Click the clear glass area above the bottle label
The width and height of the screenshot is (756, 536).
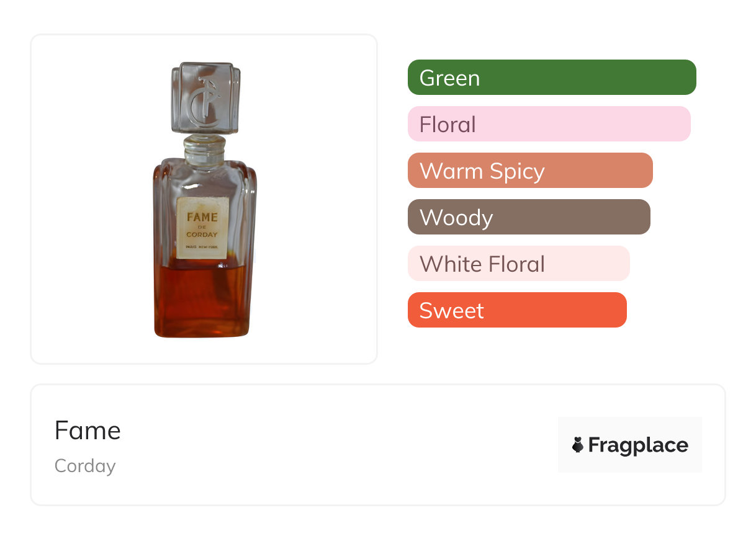203,180
